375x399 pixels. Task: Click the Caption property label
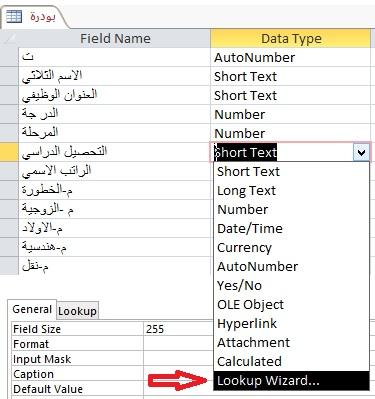click(33, 374)
